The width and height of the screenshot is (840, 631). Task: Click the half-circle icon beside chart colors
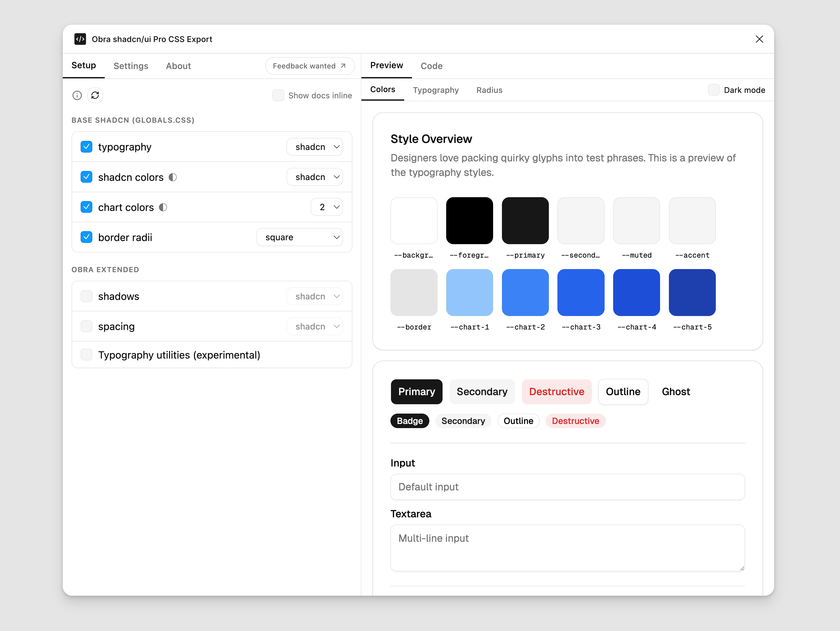point(163,207)
